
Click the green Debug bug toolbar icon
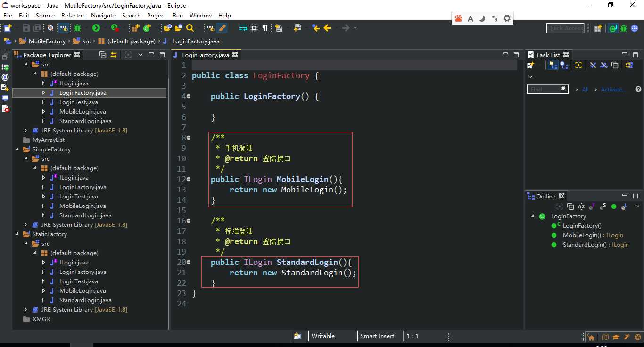(77, 28)
